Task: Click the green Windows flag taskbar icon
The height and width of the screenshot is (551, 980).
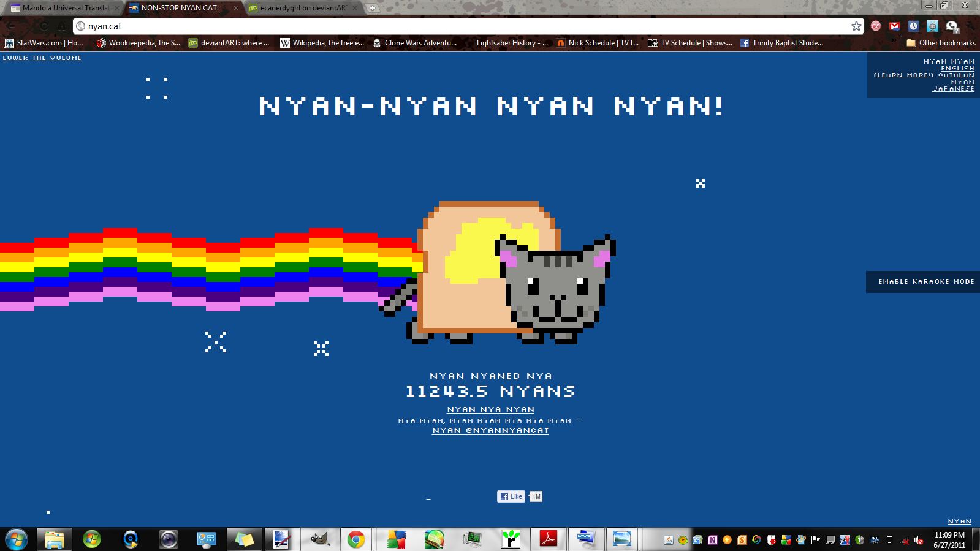Action: 92,539
